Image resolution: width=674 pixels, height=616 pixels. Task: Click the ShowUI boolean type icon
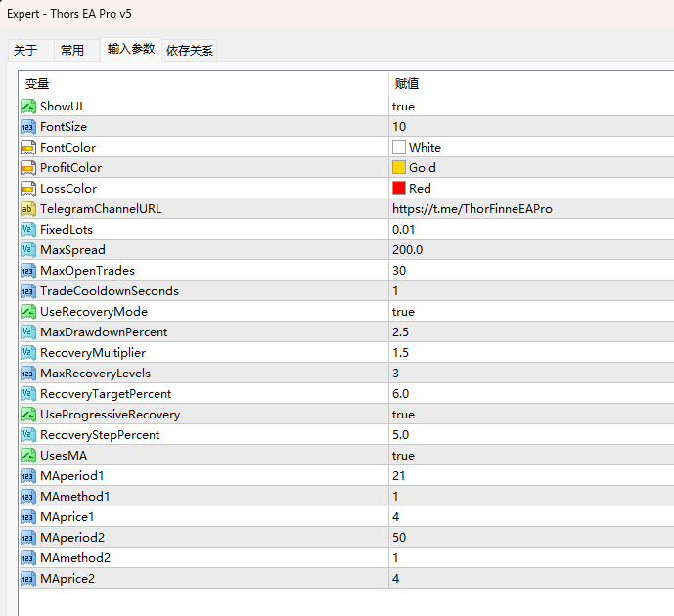pyautogui.click(x=28, y=107)
